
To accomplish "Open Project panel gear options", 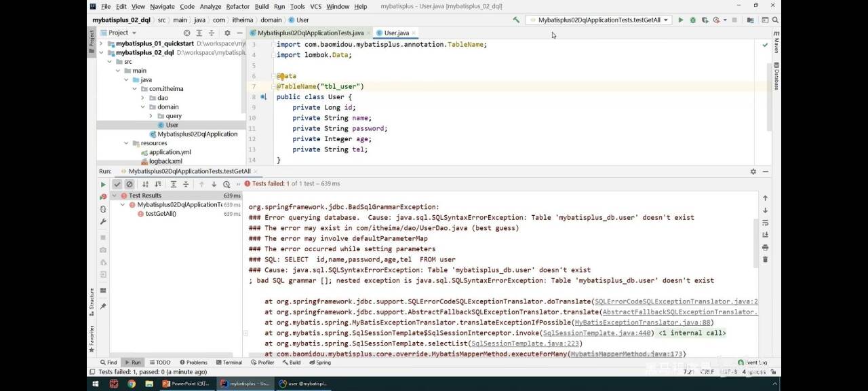I will 227,33.
